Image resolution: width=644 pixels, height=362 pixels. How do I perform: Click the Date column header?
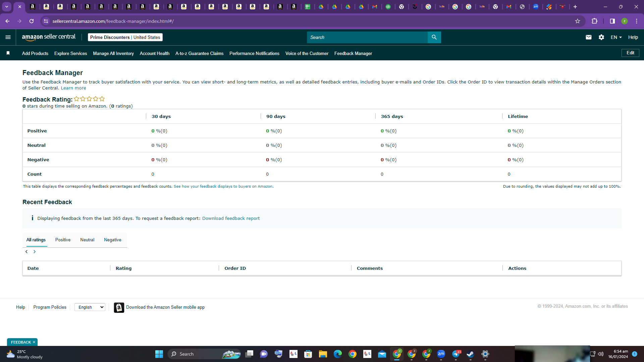[x=33, y=268]
